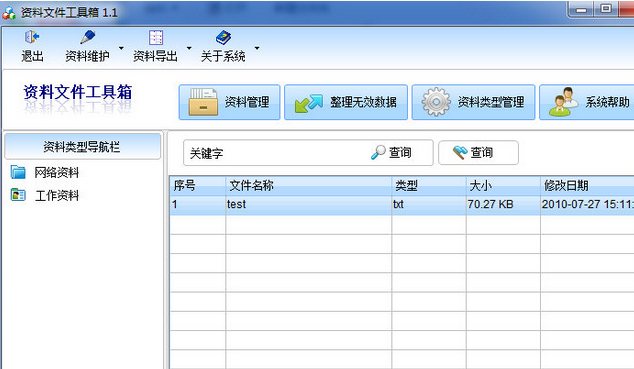Image resolution: width=634 pixels, height=369 pixels.
Task: Click the 资料维护 pen icon
Action: (87, 37)
